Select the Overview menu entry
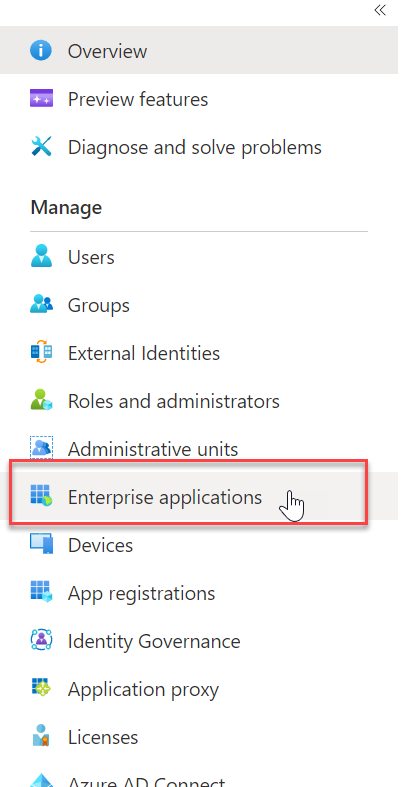The width and height of the screenshot is (402, 787). [201, 50]
